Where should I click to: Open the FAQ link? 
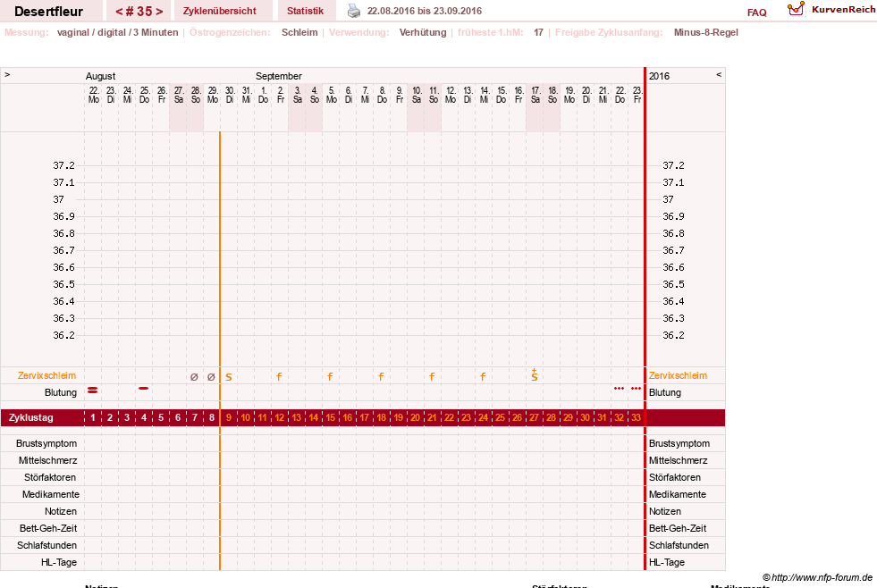click(x=756, y=13)
